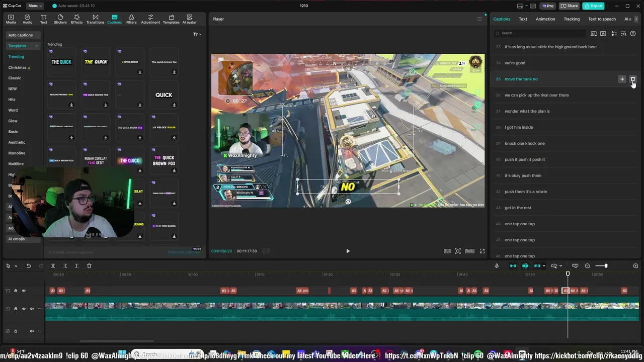Mute the bottom audio track speaker
This screenshot has height=362, width=644.
[x=32, y=331]
